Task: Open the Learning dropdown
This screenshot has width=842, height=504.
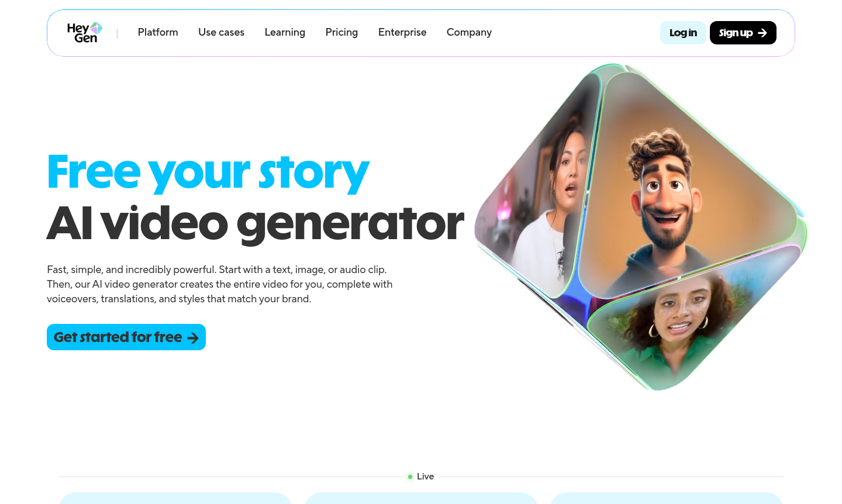Action: [x=285, y=32]
